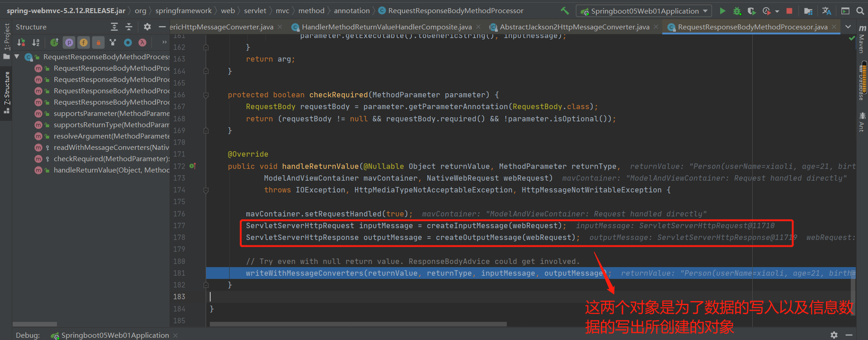Click the fold marker at line 162
The height and width of the screenshot is (340, 868).
pos(206,47)
